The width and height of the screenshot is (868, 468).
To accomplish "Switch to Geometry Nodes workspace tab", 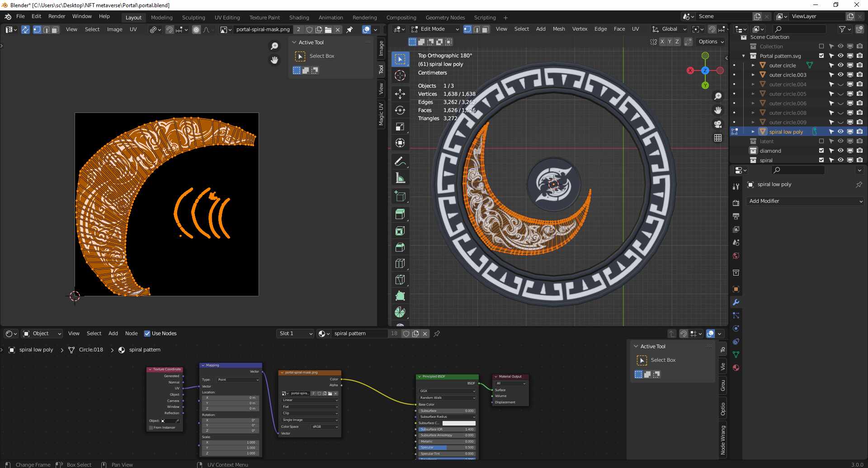I will [x=445, y=18].
